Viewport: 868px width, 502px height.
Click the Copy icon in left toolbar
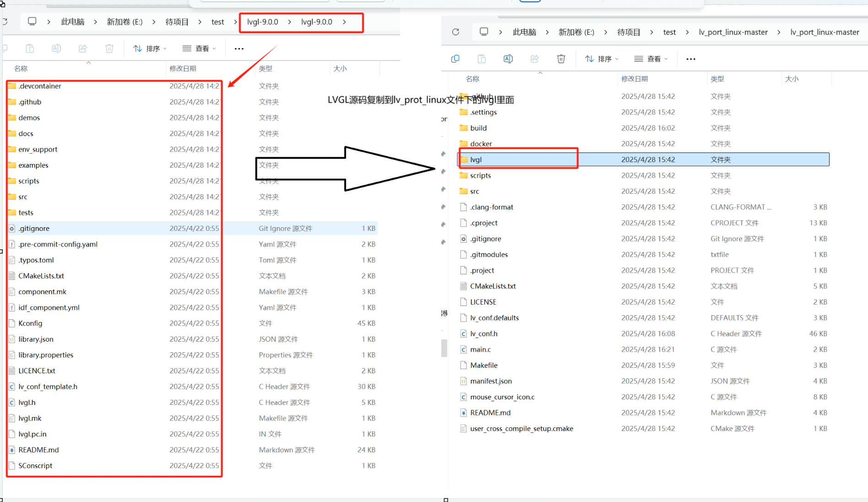click(5, 48)
